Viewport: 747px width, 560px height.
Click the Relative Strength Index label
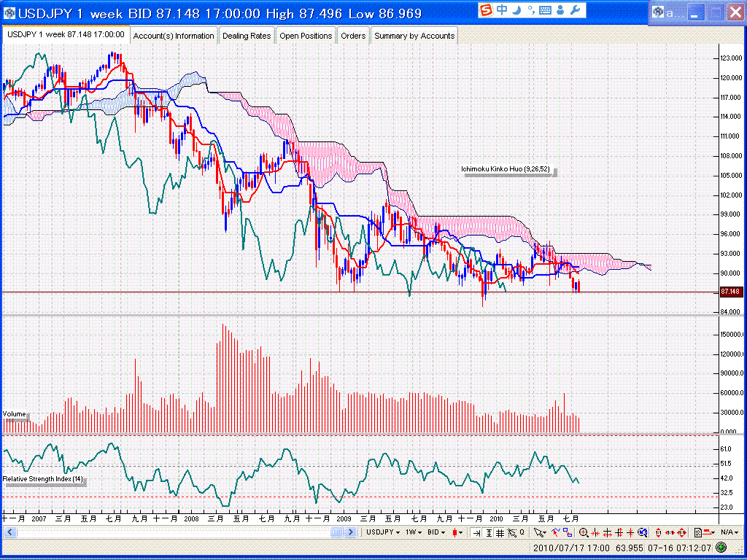44,479
